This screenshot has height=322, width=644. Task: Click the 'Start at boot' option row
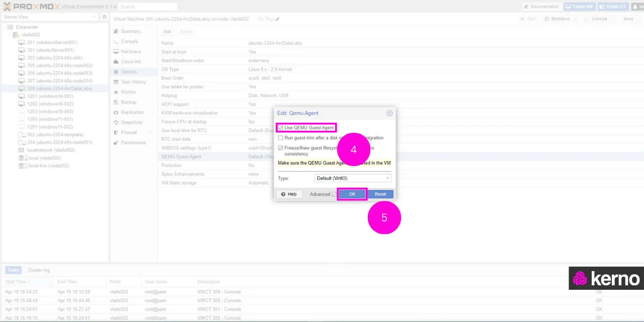tap(400, 52)
